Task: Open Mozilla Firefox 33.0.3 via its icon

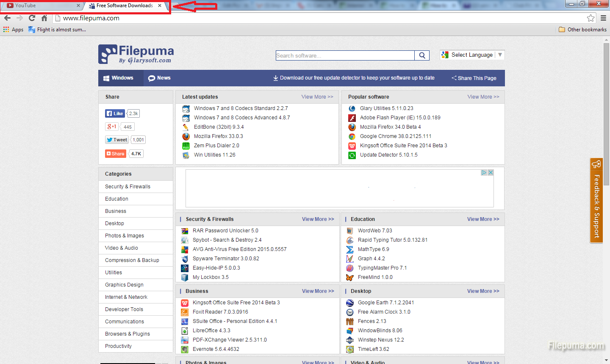Action: coord(186,136)
